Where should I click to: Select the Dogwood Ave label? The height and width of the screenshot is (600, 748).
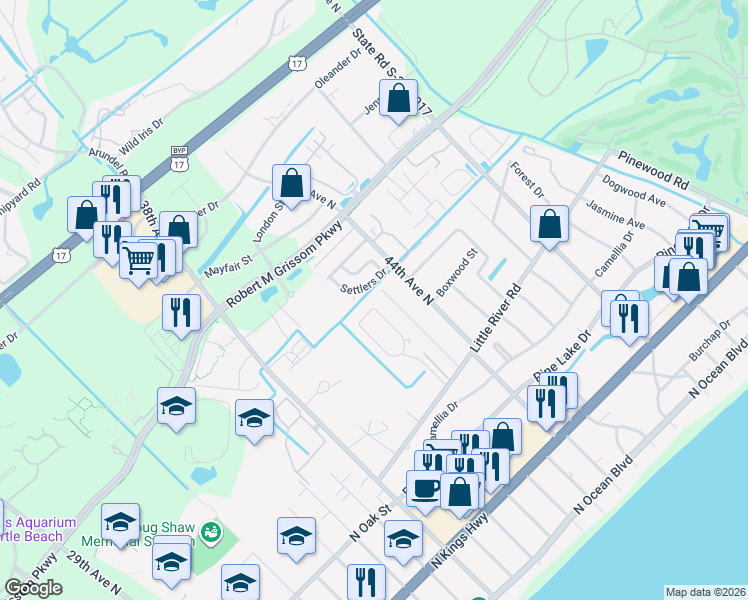(634, 191)
